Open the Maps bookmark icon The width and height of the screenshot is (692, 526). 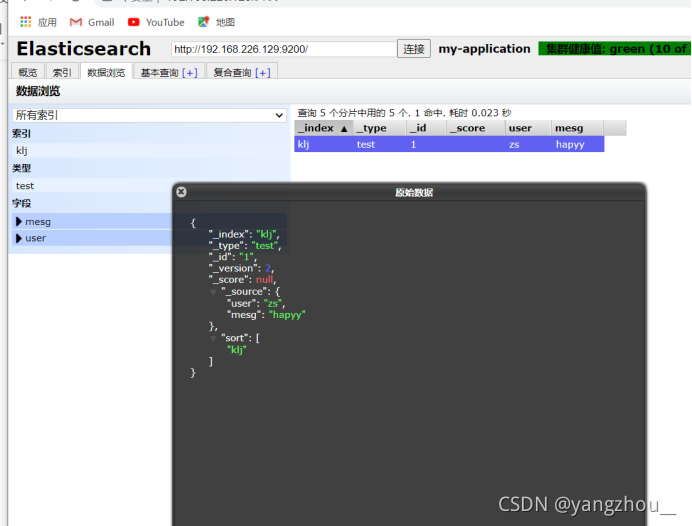tap(203, 22)
